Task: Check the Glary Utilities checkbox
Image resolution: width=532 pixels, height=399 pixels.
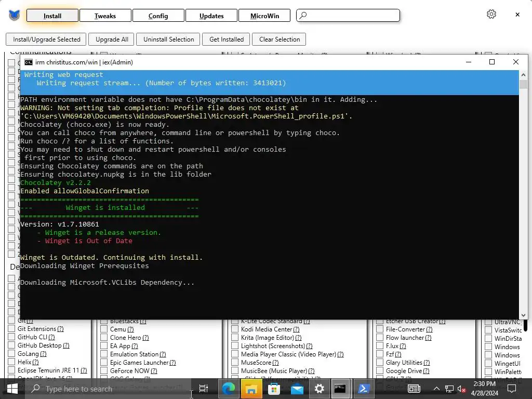Action: click(380, 362)
